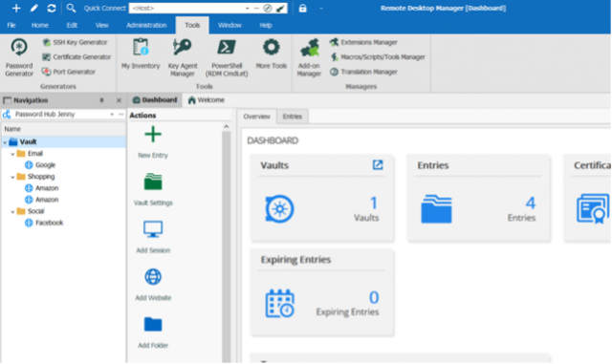
Task: Open the Password Hub Jenny dropdown
Action: (112, 115)
